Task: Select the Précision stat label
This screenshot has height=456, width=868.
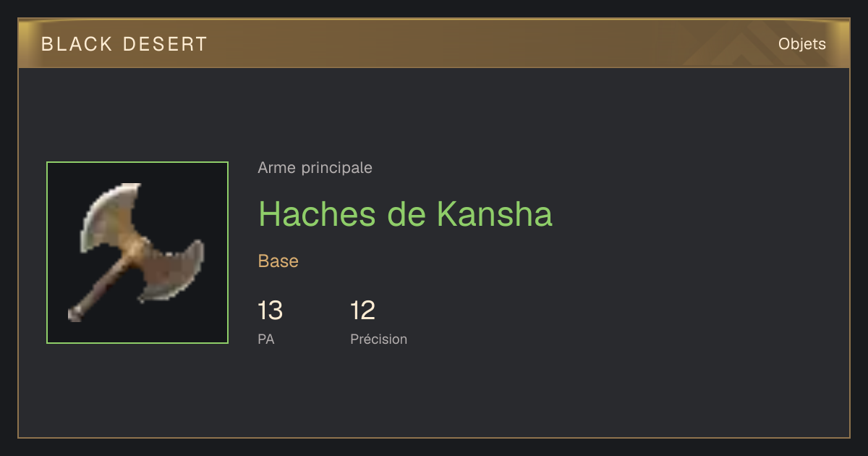Action: (x=378, y=339)
